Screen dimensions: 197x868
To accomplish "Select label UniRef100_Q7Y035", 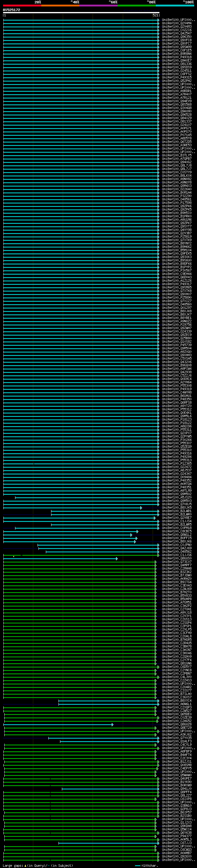I will point(176,738).
